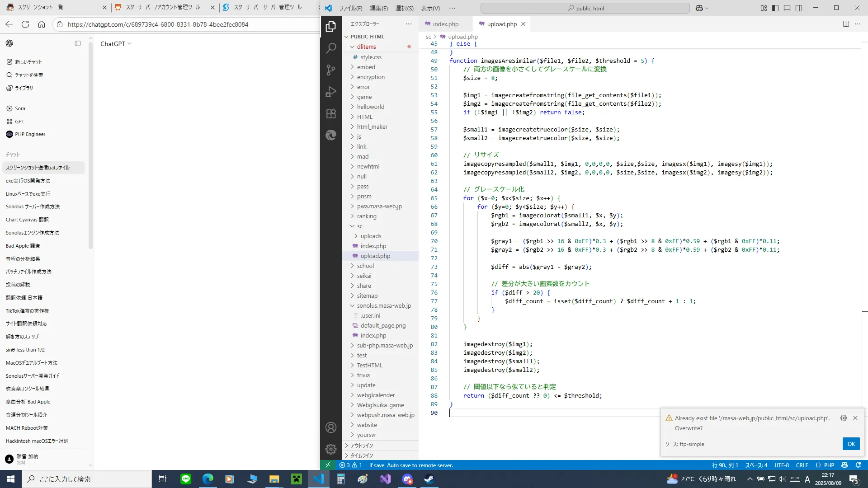The image size is (868, 488).
Task: Open File Explorer from the taskbar
Action: click(x=274, y=479)
